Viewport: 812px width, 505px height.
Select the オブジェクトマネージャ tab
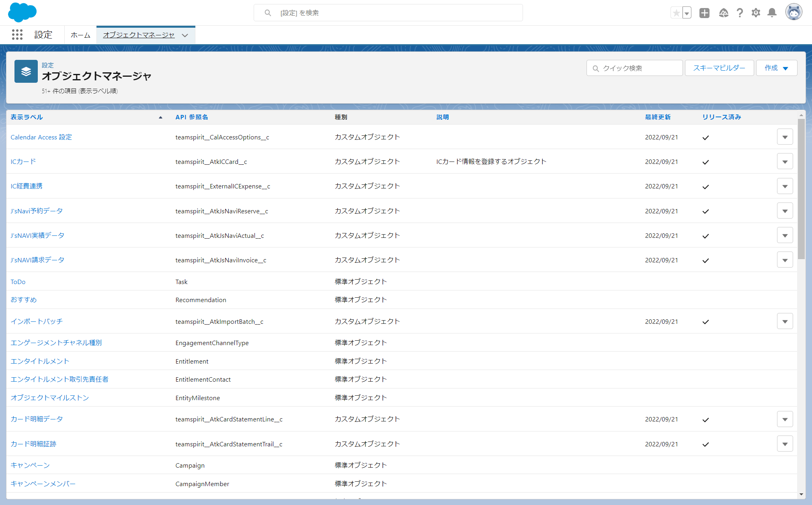pos(139,35)
